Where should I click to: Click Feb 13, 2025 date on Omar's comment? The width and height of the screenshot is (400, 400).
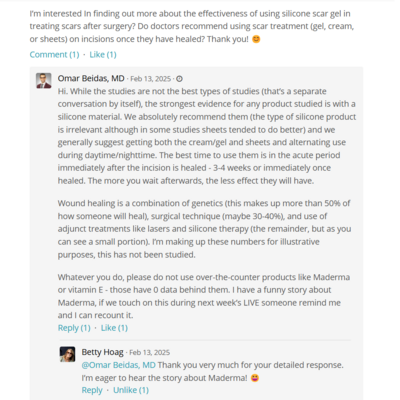click(x=150, y=79)
